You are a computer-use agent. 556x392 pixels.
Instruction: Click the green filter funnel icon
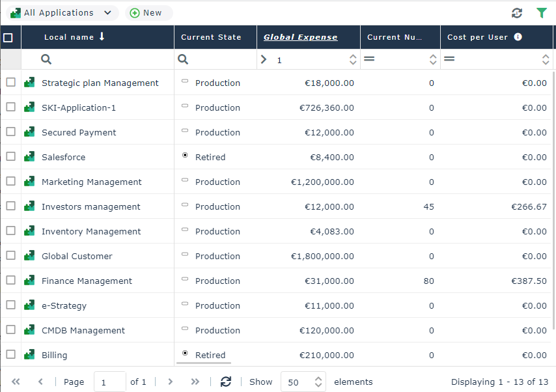point(541,13)
